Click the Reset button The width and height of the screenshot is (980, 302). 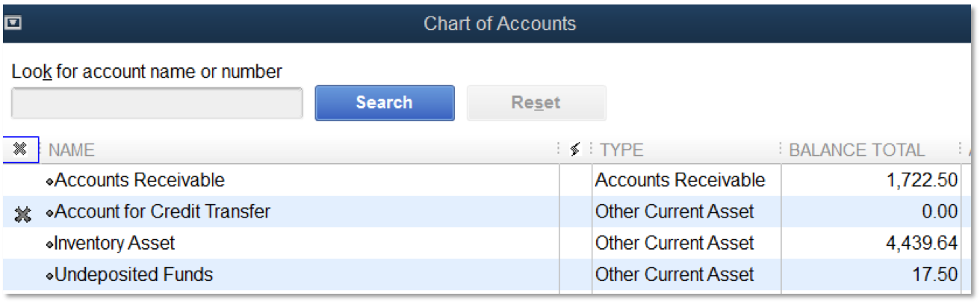click(536, 102)
